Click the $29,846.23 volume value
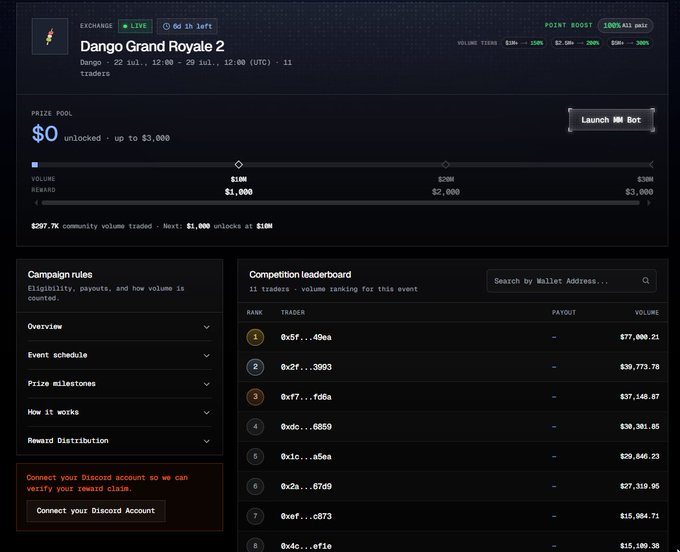Viewport: 680px width, 552px height. coord(640,457)
